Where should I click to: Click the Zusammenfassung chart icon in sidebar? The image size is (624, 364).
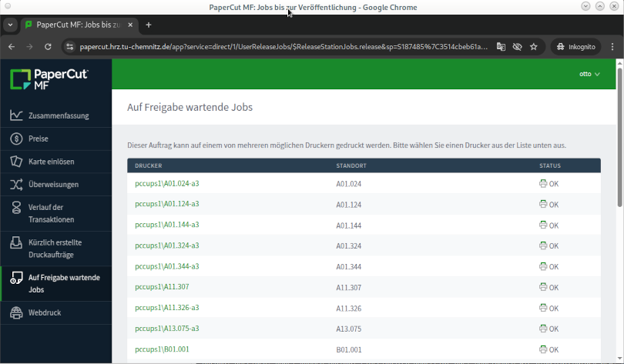point(15,115)
